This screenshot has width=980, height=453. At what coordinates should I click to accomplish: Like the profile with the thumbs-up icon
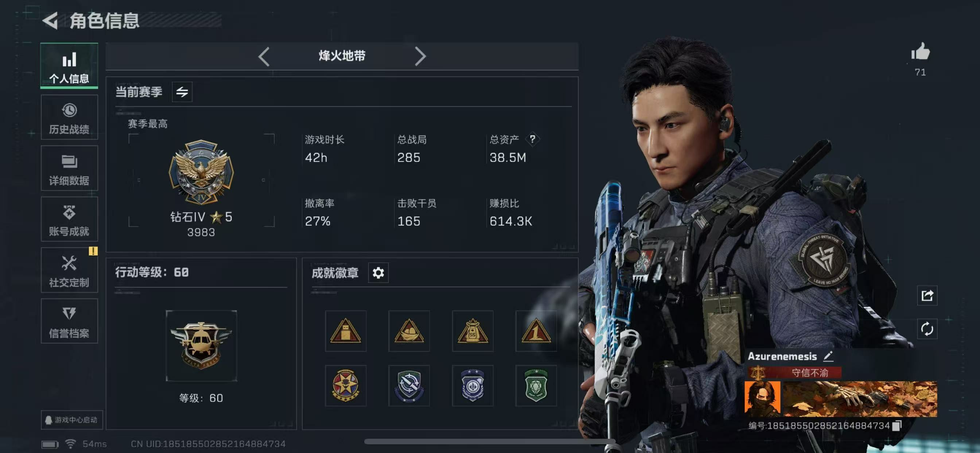[921, 51]
